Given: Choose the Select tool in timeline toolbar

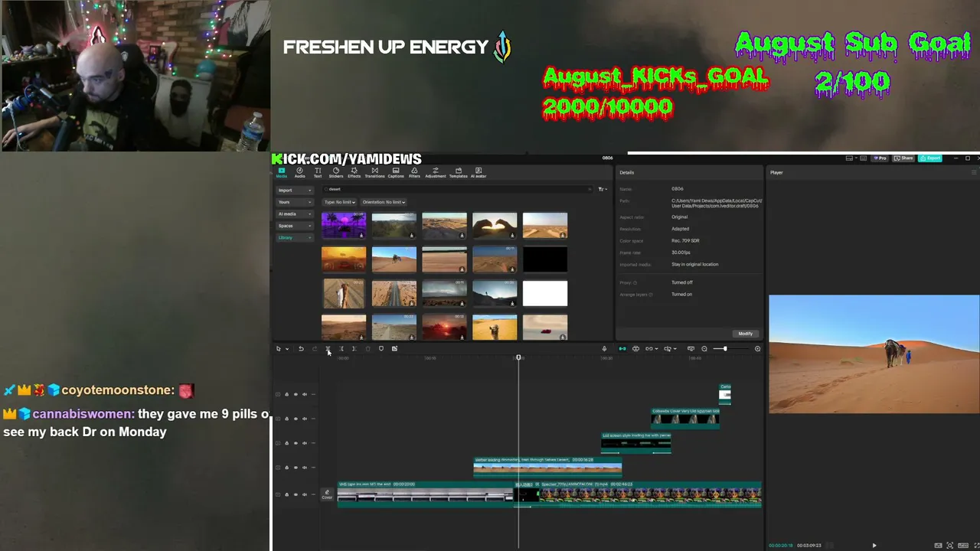Looking at the screenshot, I should tap(279, 349).
